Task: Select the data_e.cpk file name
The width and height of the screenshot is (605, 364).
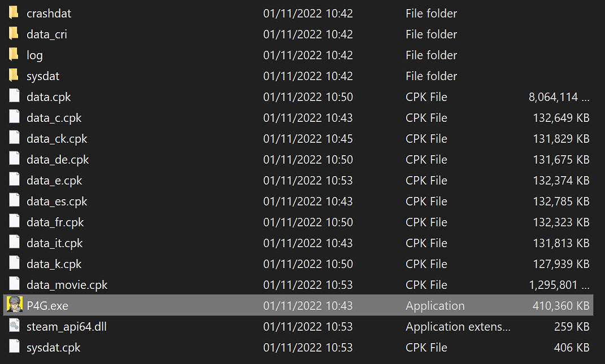Action: [54, 181]
